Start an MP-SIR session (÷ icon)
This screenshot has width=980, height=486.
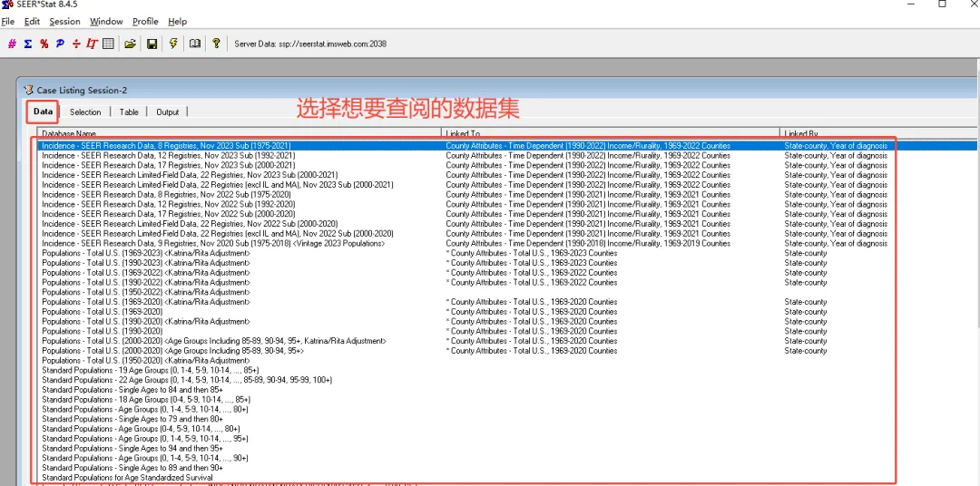tap(76, 44)
